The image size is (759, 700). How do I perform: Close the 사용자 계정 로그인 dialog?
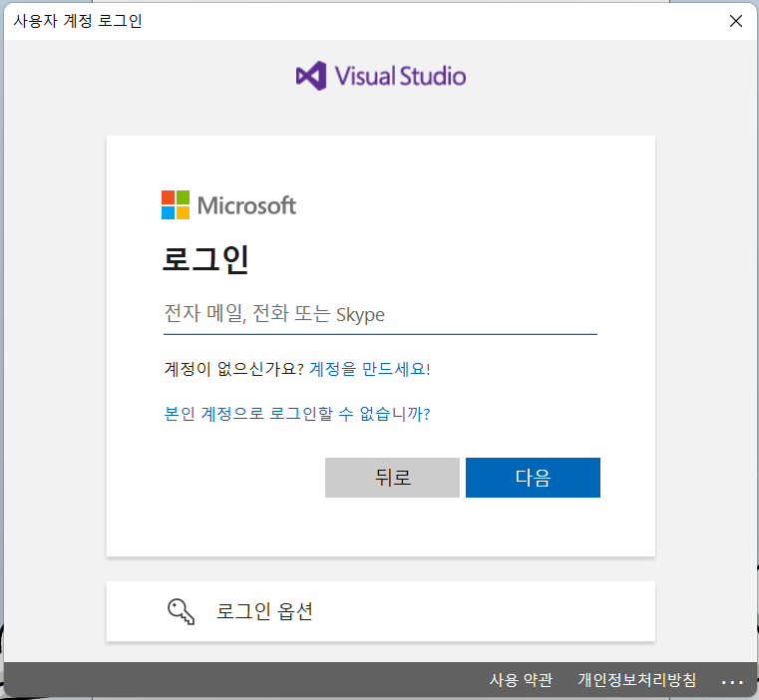[x=736, y=21]
